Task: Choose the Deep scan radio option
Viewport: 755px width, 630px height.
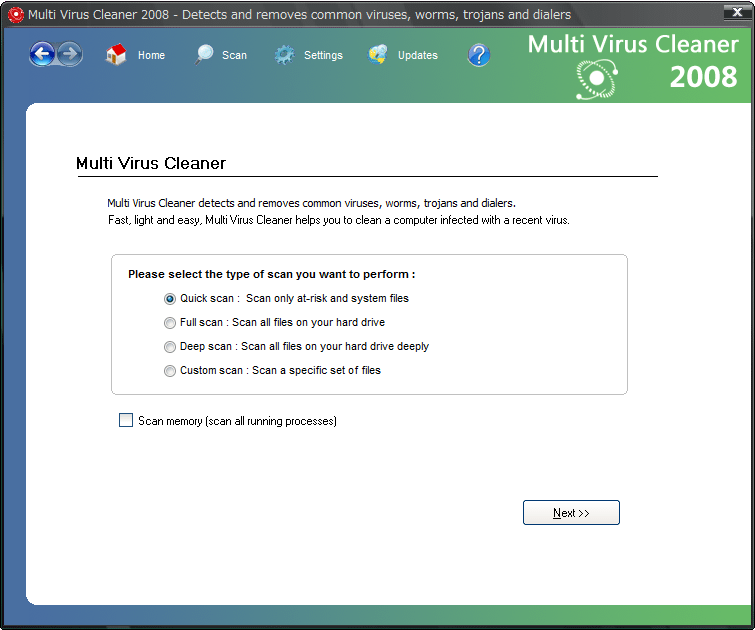Action: coord(169,347)
